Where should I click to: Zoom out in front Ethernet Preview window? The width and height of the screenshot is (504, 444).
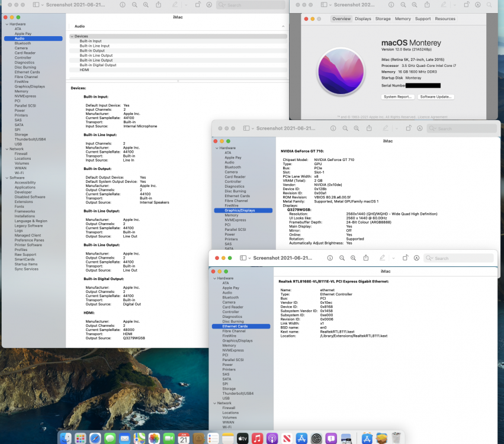pos(342,258)
